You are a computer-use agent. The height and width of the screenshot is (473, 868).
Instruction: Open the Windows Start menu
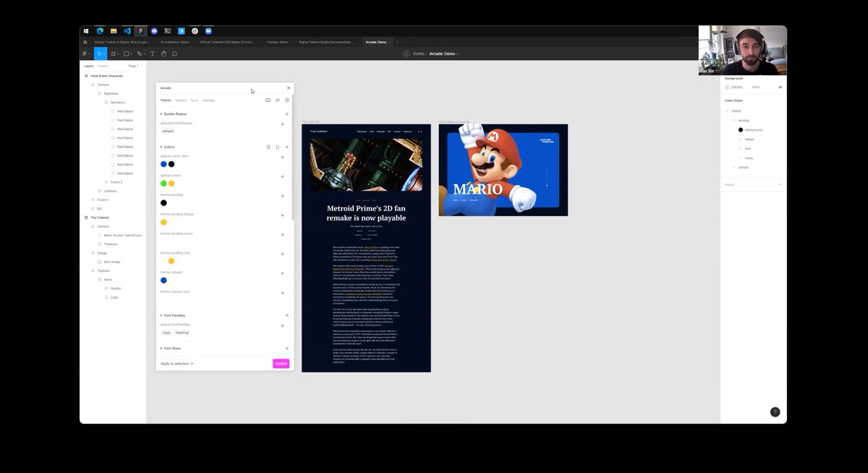tap(86, 31)
